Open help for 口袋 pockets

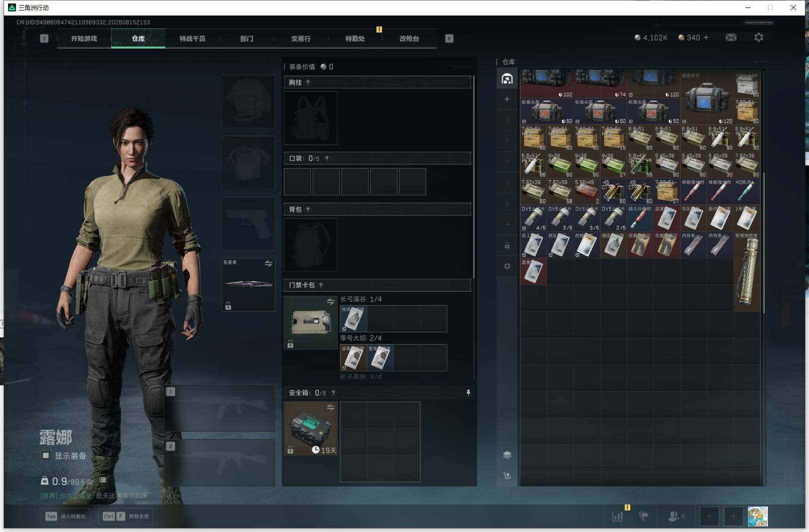point(327,159)
